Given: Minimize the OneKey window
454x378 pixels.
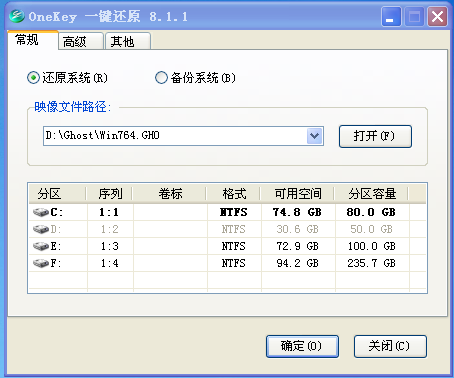Looking at the screenshot, I should click(x=391, y=16).
